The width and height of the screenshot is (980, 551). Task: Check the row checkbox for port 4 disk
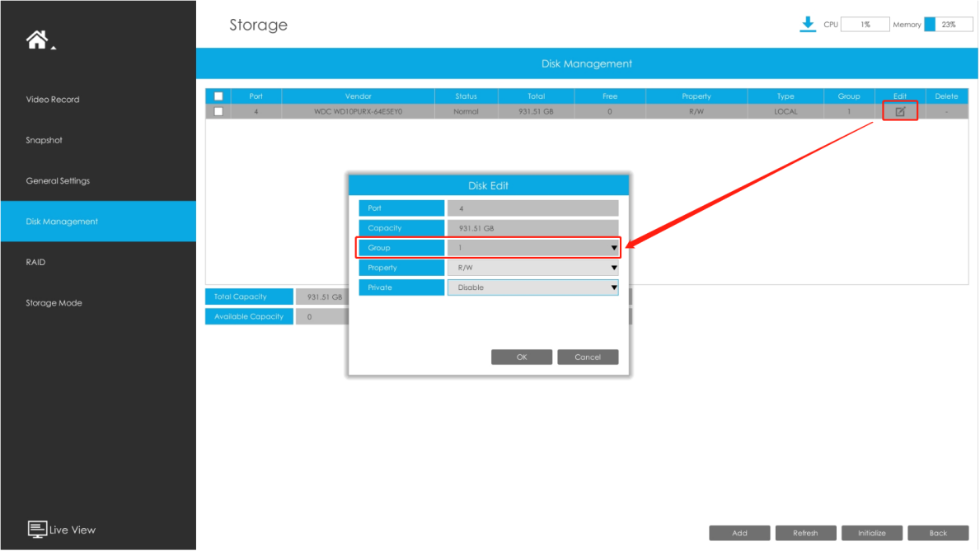click(x=218, y=112)
